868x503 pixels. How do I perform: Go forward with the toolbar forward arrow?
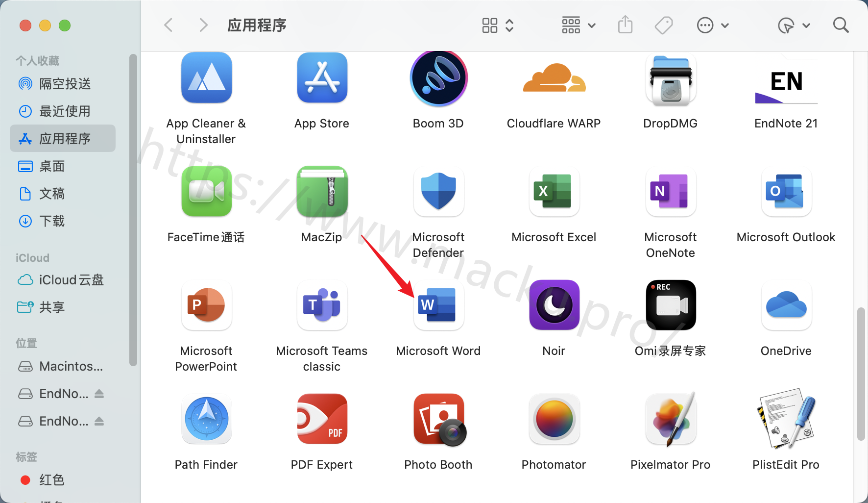pyautogui.click(x=203, y=25)
